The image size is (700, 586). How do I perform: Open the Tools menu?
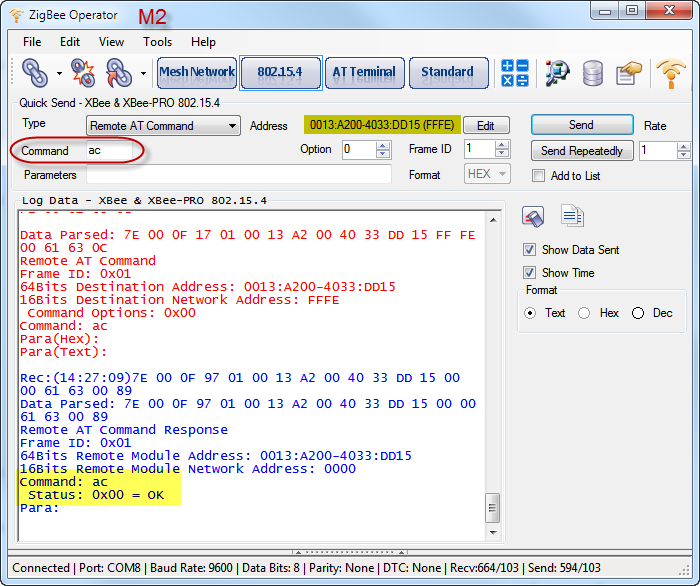pyautogui.click(x=157, y=42)
